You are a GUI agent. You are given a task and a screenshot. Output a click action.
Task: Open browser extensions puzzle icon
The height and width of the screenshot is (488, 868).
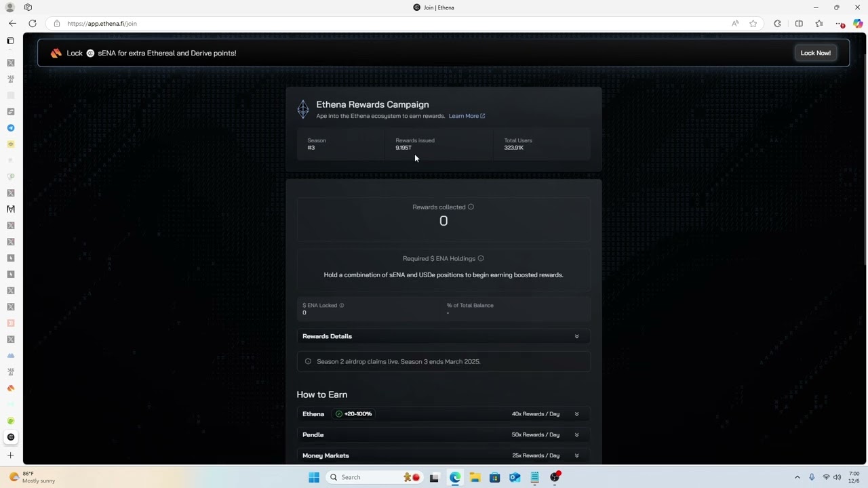(x=777, y=23)
